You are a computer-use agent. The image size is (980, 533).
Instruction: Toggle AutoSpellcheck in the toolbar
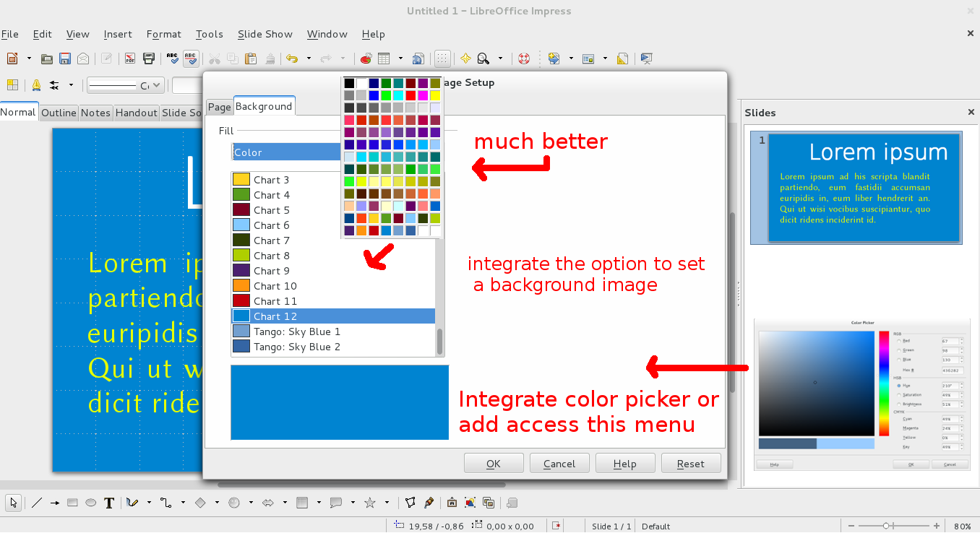[191, 58]
